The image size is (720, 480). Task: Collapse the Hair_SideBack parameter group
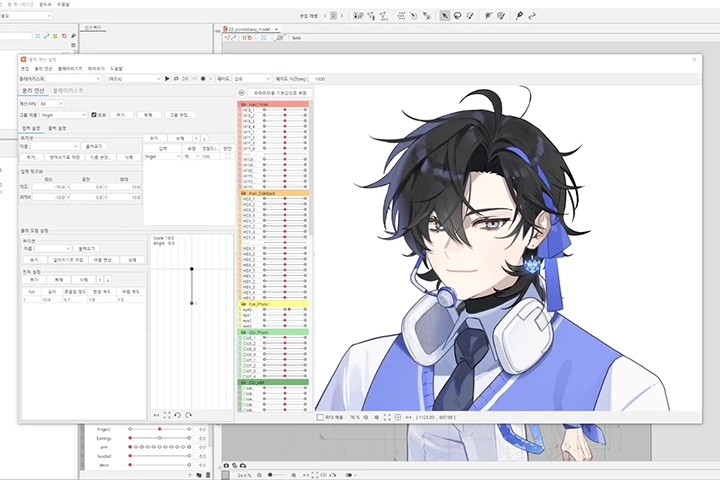coord(273,193)
